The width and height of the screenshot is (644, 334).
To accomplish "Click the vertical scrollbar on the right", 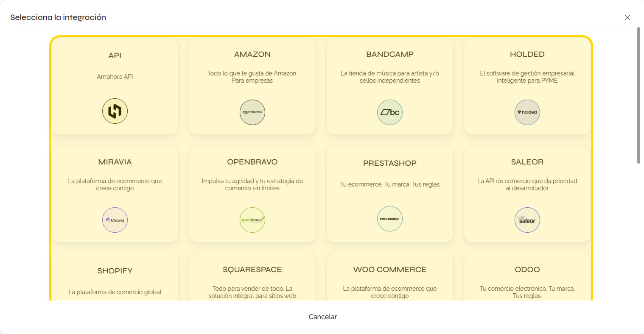I will 638,95.
